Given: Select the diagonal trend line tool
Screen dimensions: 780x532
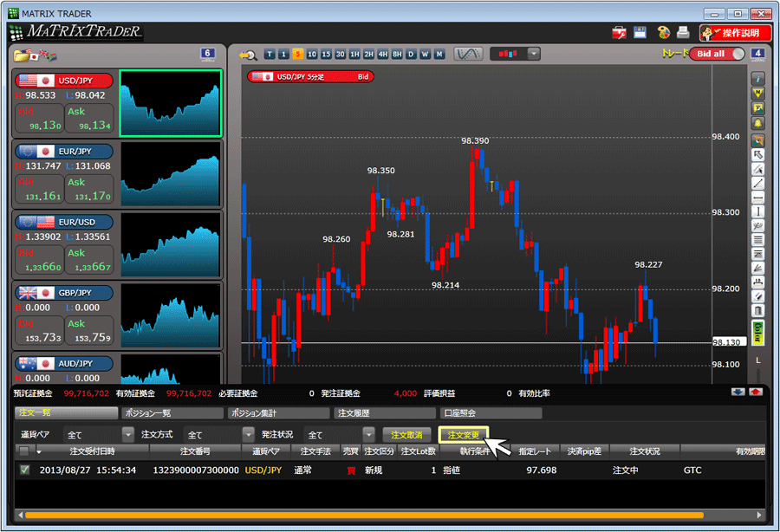Looking at the screenshot, I should click(757, 184).
